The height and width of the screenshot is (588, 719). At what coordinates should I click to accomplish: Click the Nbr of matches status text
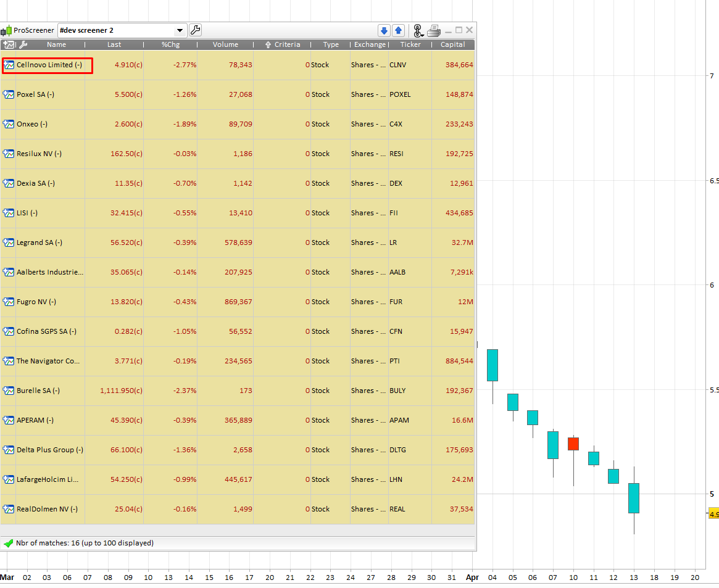click(85, 543)
